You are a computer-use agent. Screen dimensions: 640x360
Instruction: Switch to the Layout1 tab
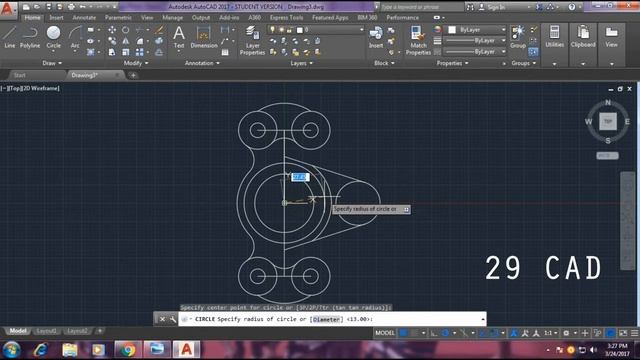pos(47,331)
